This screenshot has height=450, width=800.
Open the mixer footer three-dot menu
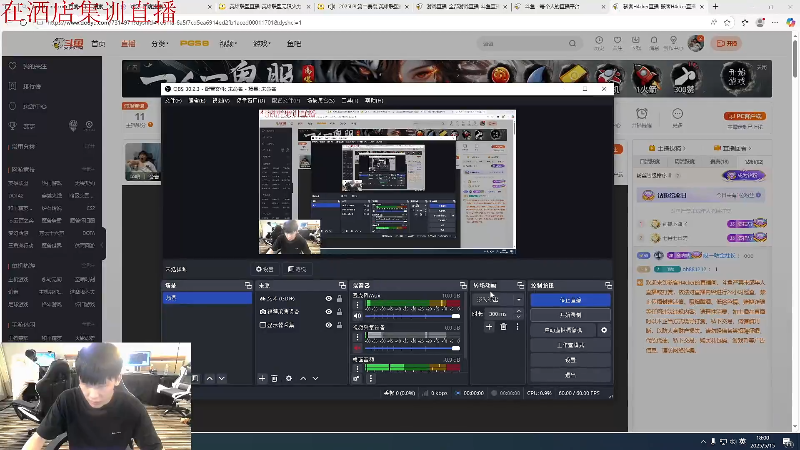tap(371, 379)
